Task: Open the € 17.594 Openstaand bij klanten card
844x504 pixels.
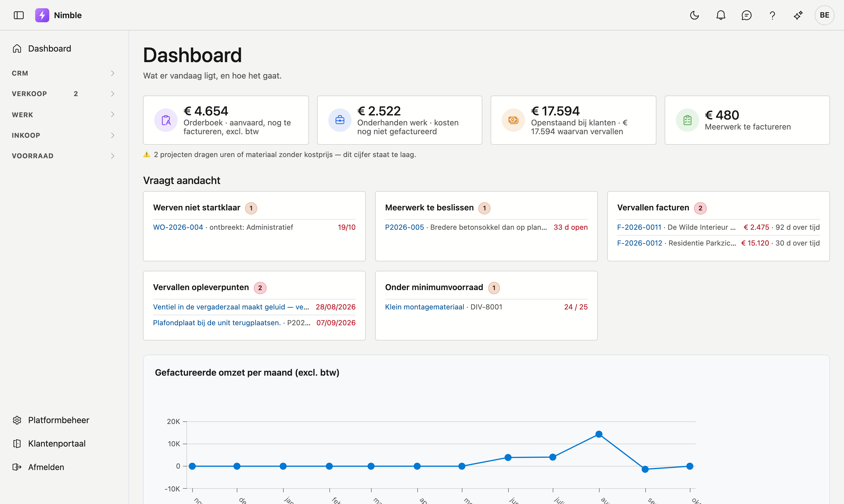Action: tap(573, 120)
